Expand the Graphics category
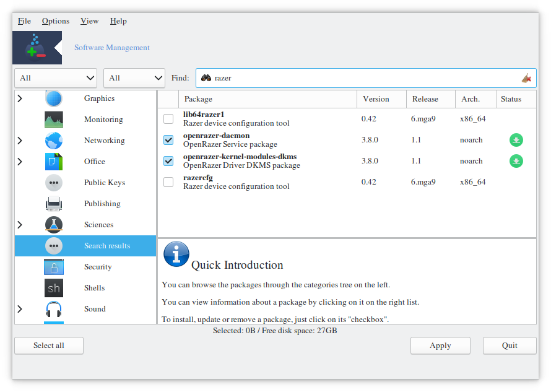Viewport: 551px width, 392px height. click(20, 98)
